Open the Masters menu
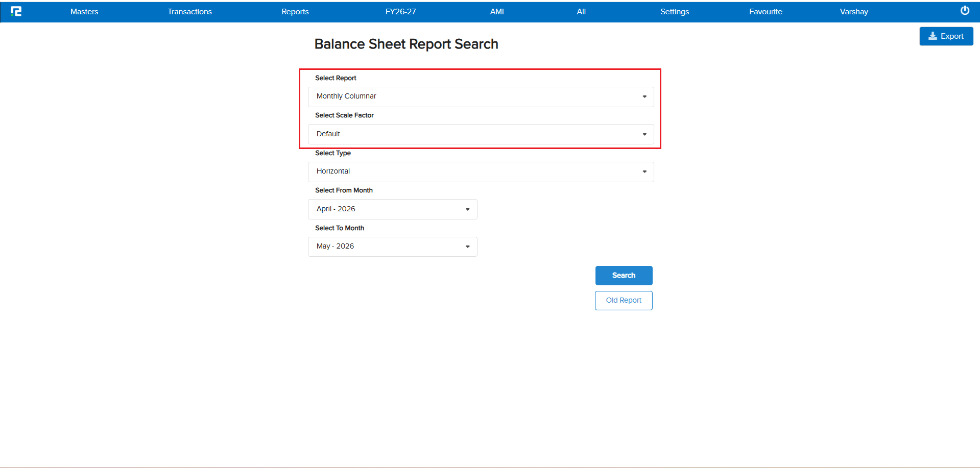 coord(84,12)
